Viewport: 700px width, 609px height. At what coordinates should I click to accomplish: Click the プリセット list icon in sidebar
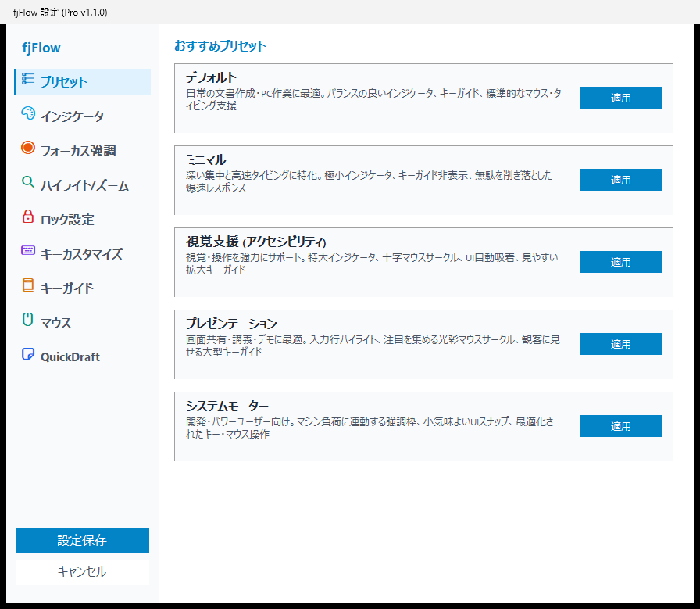coord(27,79)
